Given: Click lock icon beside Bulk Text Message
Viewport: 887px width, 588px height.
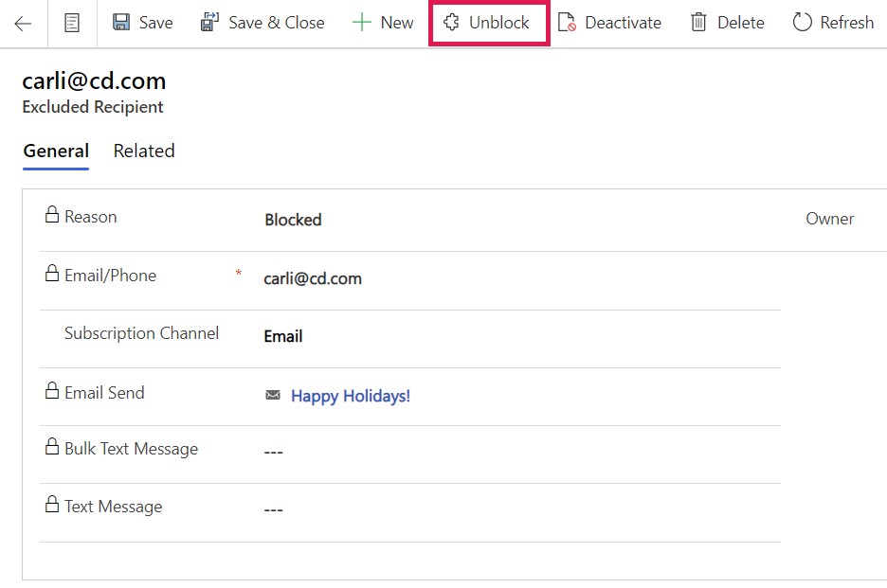Looking at the screenshot, I should coord(52,446).
